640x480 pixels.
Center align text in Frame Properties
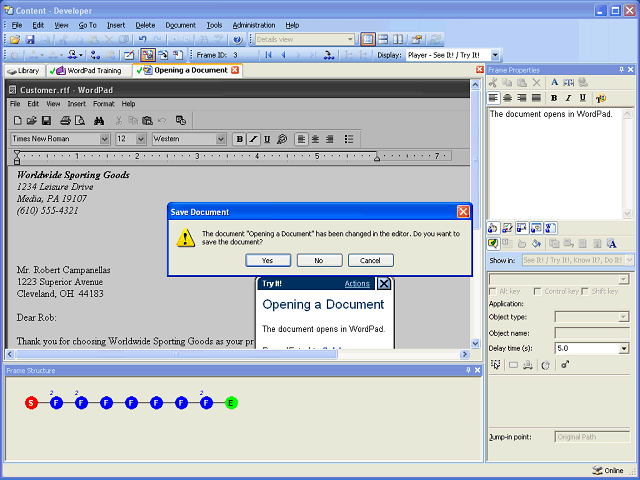507,98
